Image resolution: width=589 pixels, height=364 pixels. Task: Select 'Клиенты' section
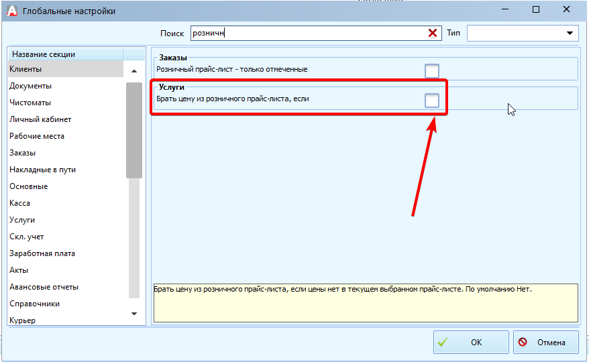[25, 69]
